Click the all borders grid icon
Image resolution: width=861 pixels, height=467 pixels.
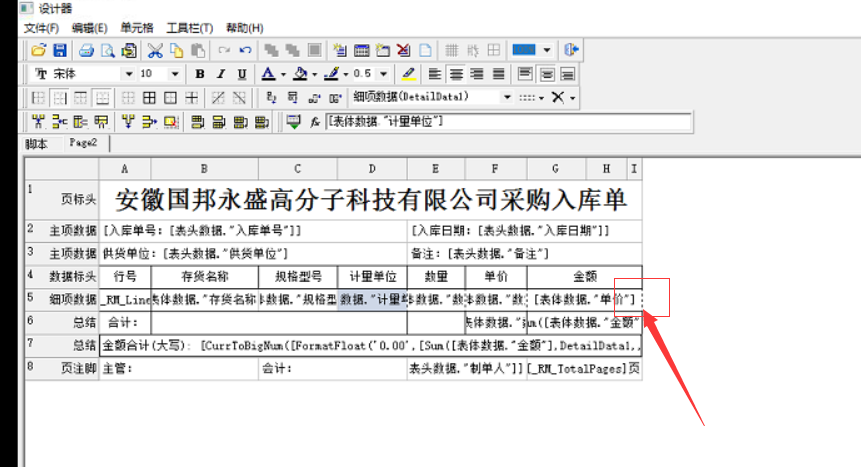tap(149, 98)
